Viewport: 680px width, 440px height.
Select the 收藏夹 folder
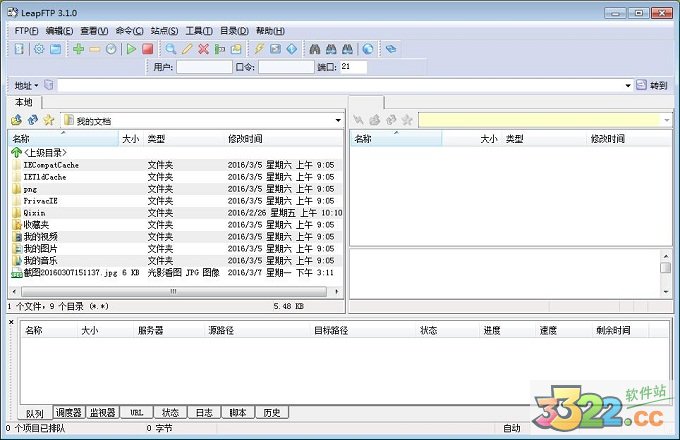coord(36,225)
